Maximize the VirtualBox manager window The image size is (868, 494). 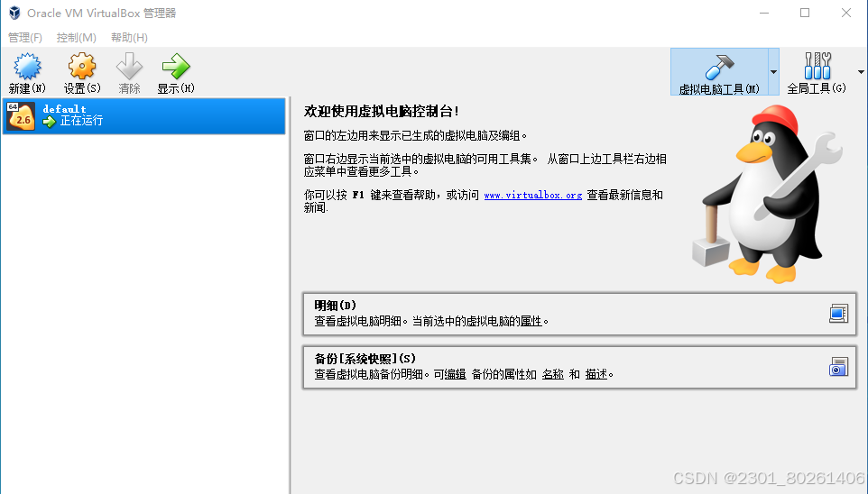(x=805, y=13)
